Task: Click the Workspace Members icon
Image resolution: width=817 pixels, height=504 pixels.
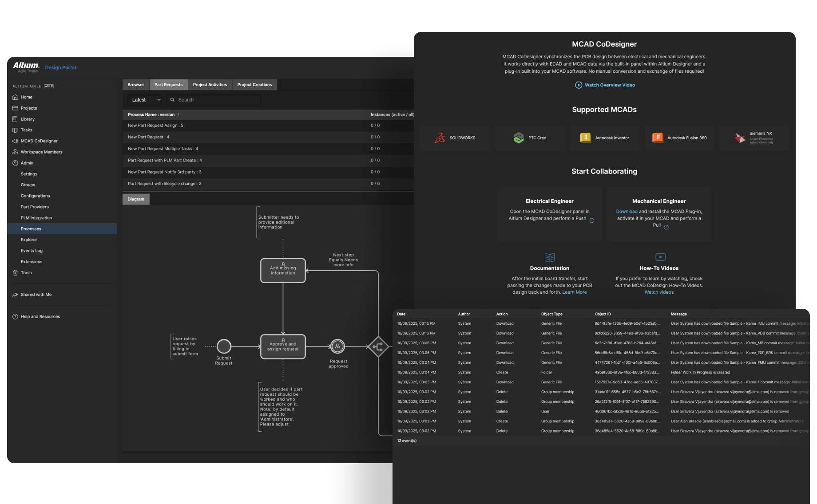Action: click(x=15, y=152)
